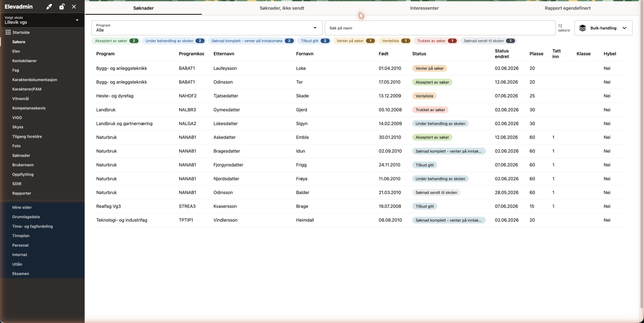Toggle the Tilbud gitt filter chip
This screenshot has width=644, height=323.
click(x=314, y=41)
